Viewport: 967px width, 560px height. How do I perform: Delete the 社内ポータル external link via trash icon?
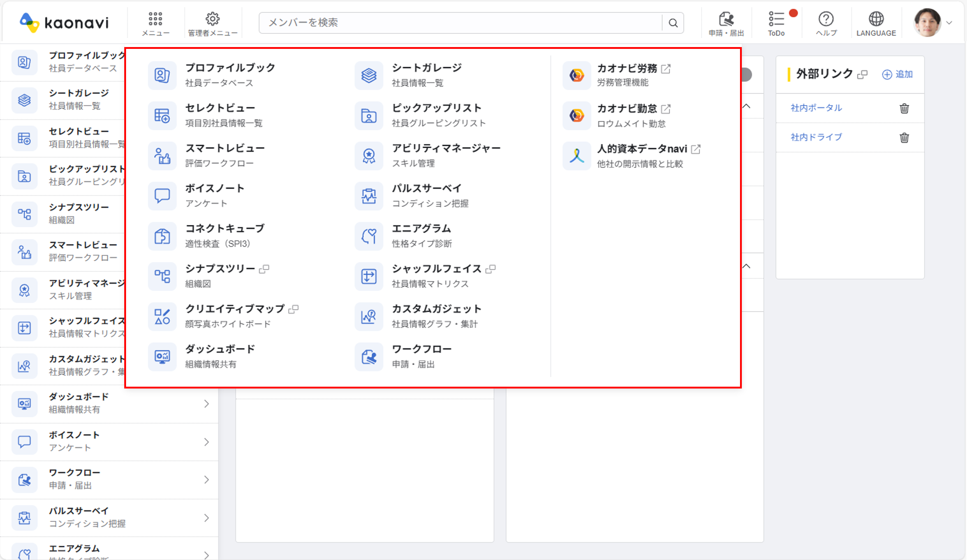pos(904,108)
